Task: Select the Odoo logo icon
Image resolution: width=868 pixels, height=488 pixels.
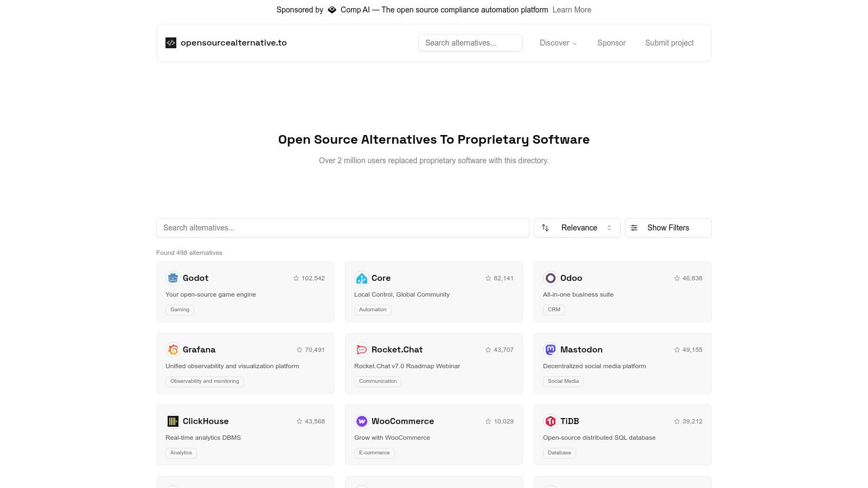Action: pos(550,278)
